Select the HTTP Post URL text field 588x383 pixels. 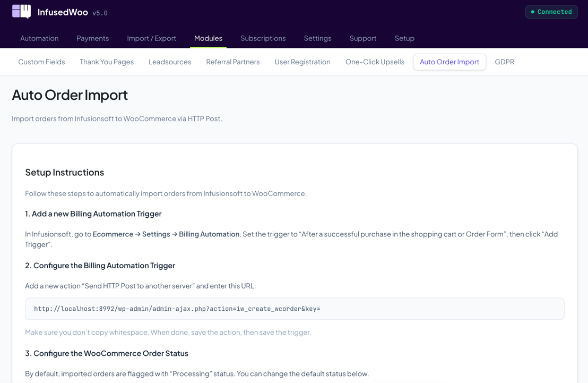click(294, 308)
